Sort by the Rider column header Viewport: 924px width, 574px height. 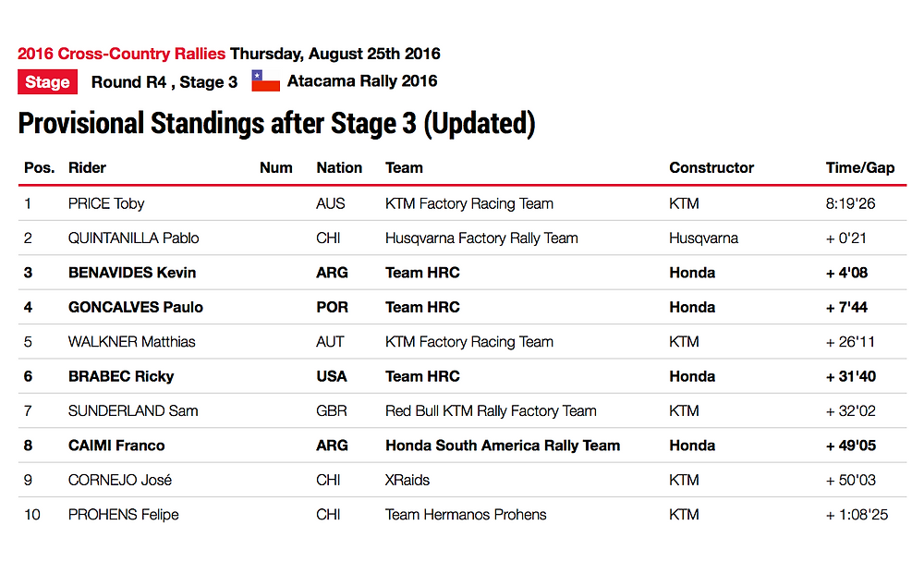click(x=87, y=167)
